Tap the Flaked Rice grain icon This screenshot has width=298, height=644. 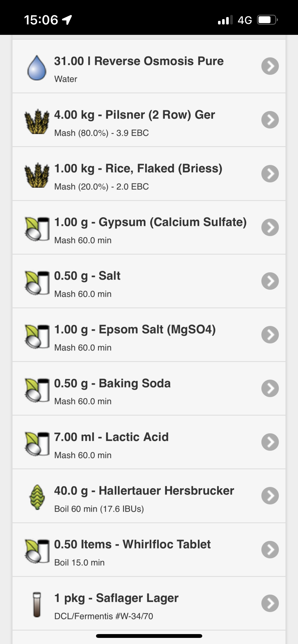tap(37, 175)
